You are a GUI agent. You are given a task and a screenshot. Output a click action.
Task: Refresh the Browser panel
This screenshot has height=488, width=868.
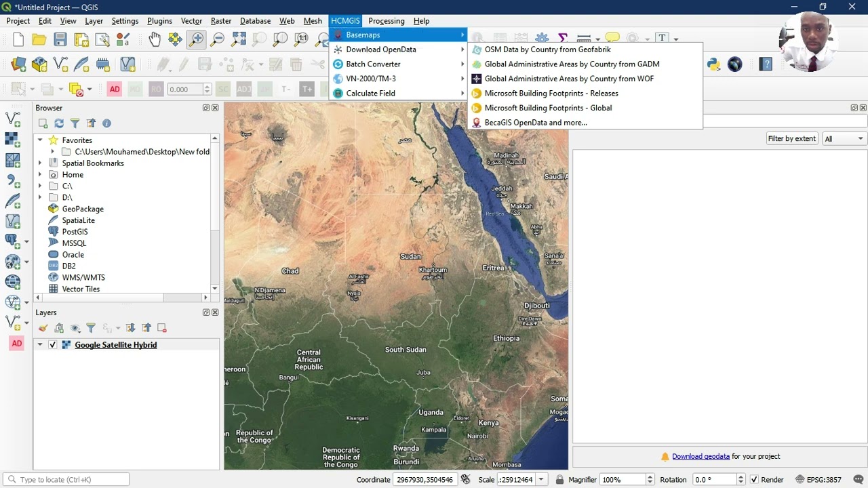pyautogui.click(x=59, y=123)
